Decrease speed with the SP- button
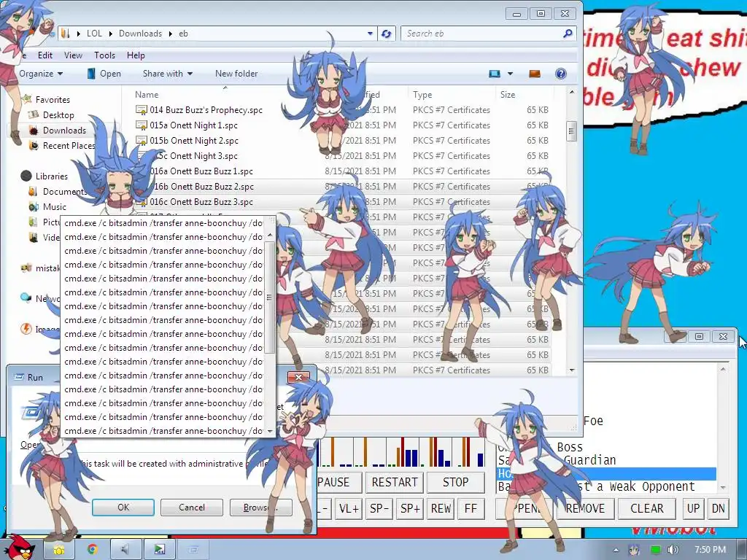 (379, 508)
